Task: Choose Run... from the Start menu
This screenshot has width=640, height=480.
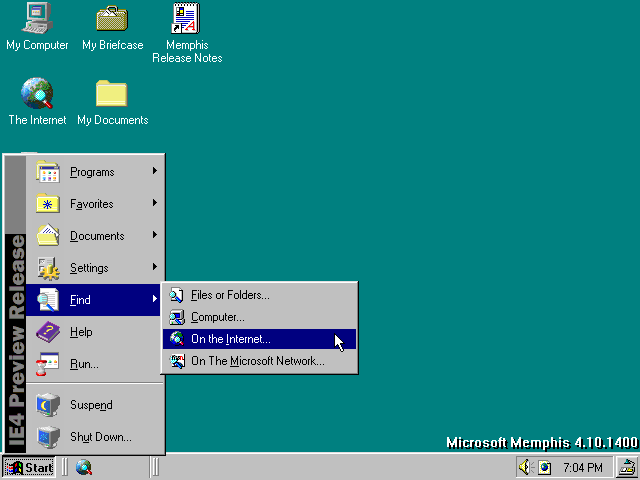Action: point(94,364)
